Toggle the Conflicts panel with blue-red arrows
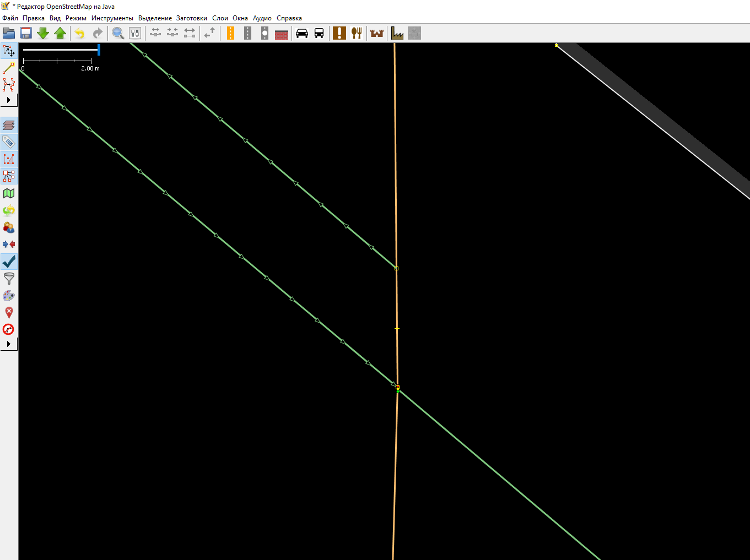Viewport: 750px width, 560px height. (x=9, y=244)
